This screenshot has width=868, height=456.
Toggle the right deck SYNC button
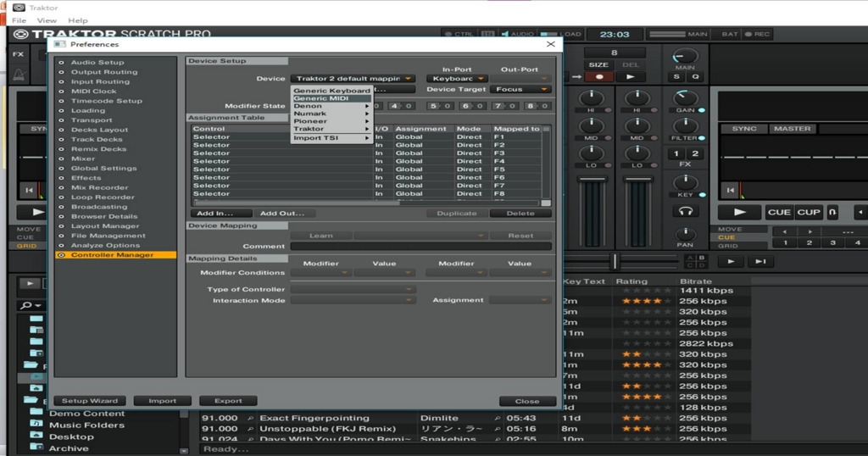point(744,128)
